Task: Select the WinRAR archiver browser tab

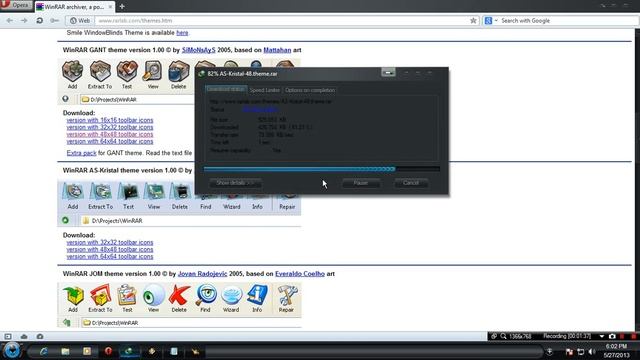Action: [x=75, y=7]
